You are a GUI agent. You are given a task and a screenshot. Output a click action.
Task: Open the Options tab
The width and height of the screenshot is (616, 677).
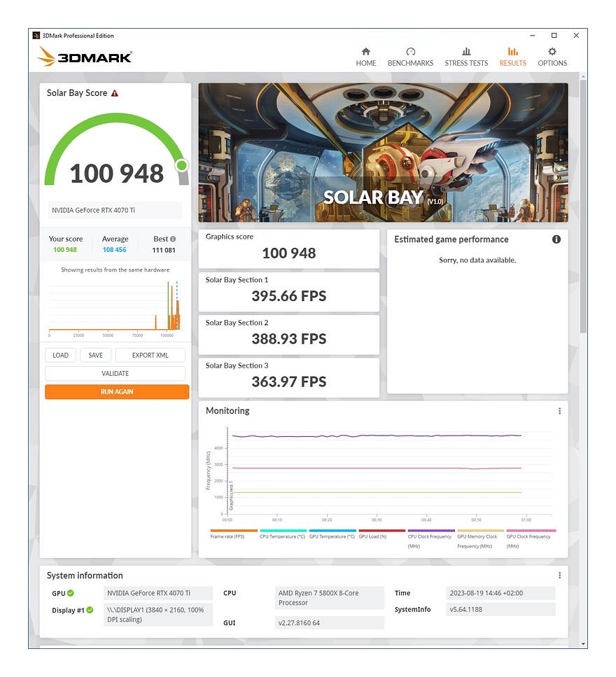552,57
